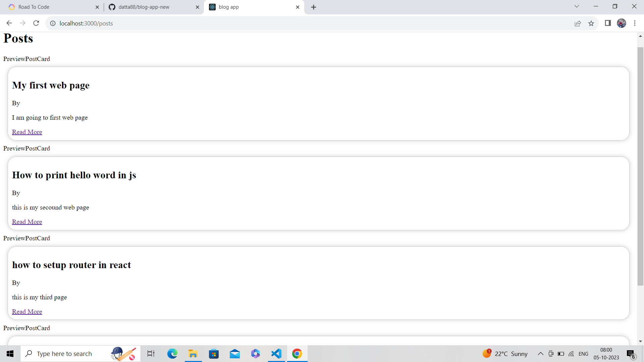Screen dimensions: 644x362
Task: Open a new browser tab
Action: coord(313,7)
